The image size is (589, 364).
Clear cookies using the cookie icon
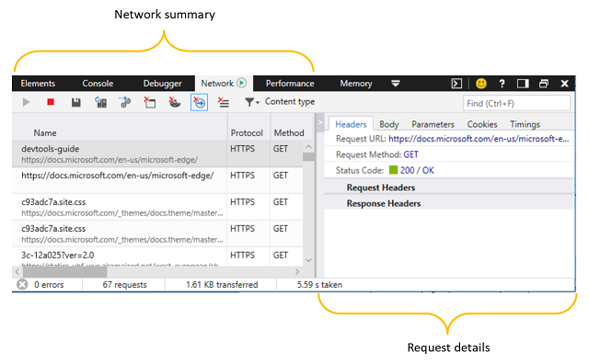click(174, 102)
